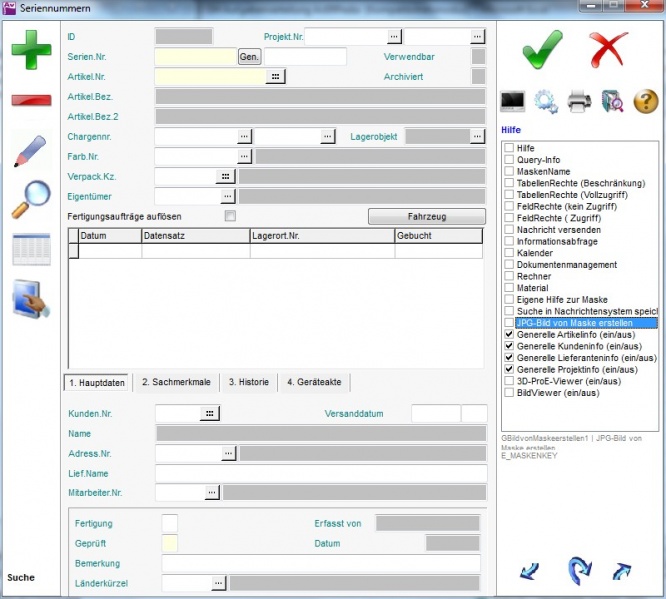666x599 pixels.
Task: Click the yellow question mark help icon
Action: click(x=646, y=101)
